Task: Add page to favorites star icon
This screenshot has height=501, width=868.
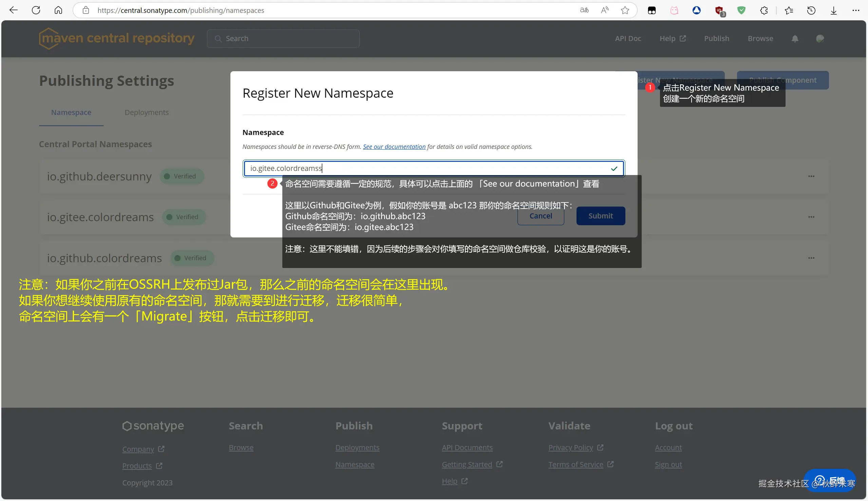Action: (625, 10)
